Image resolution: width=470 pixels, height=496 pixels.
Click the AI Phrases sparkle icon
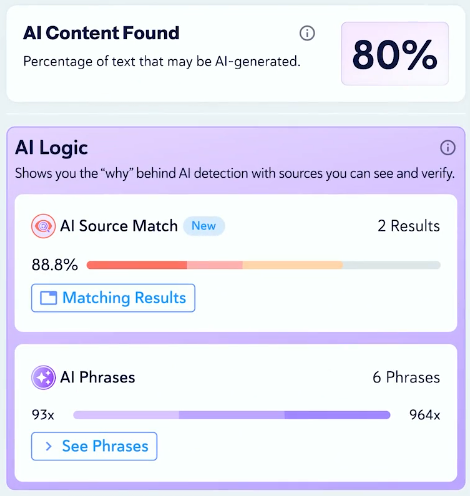(43, 378)
